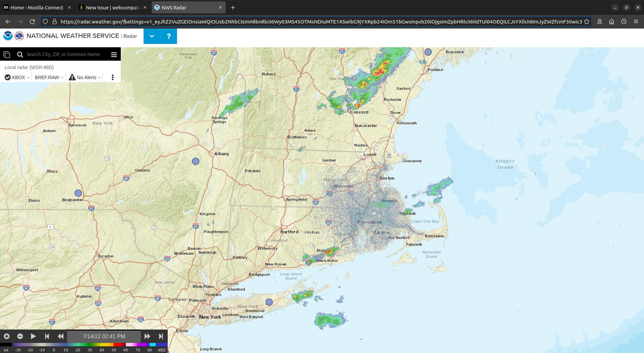Screen dimensions: 644x353
Task: Open the hamburger menu in the search bar
Action: (114, 54)
